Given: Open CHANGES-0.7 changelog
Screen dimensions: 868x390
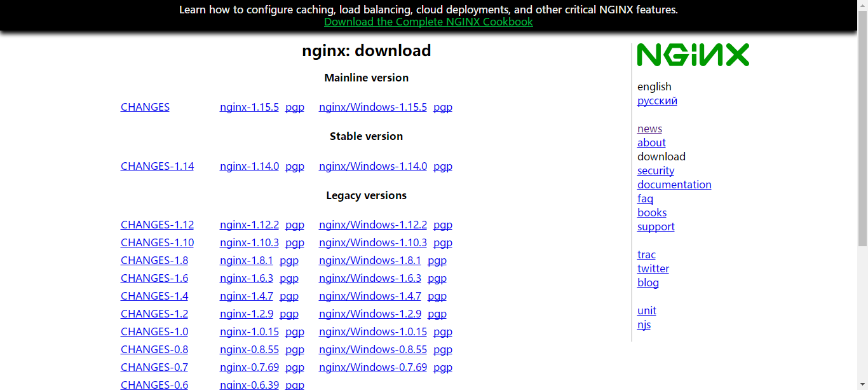Looking at the screenshot, I should click(x=154, y=367).
